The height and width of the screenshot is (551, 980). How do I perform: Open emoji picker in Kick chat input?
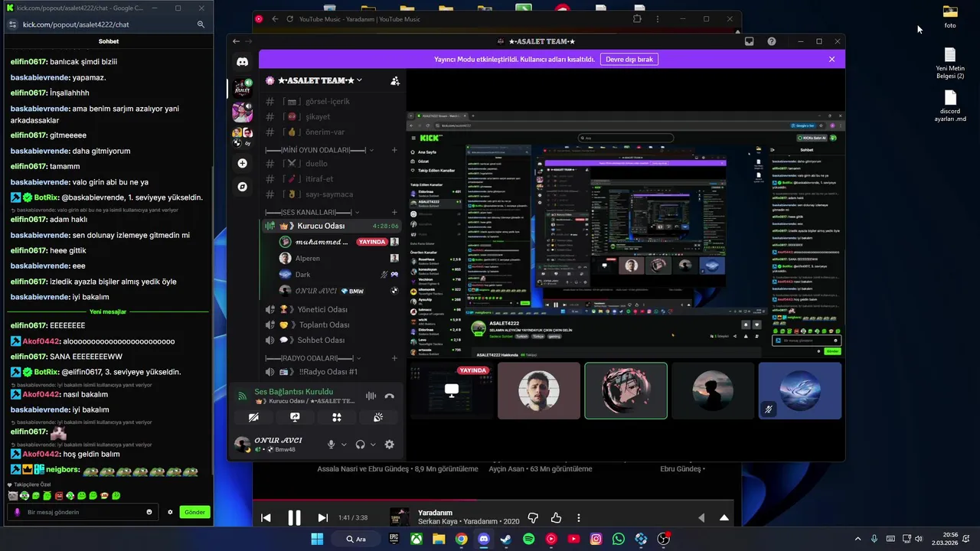[x=149, y=512]
